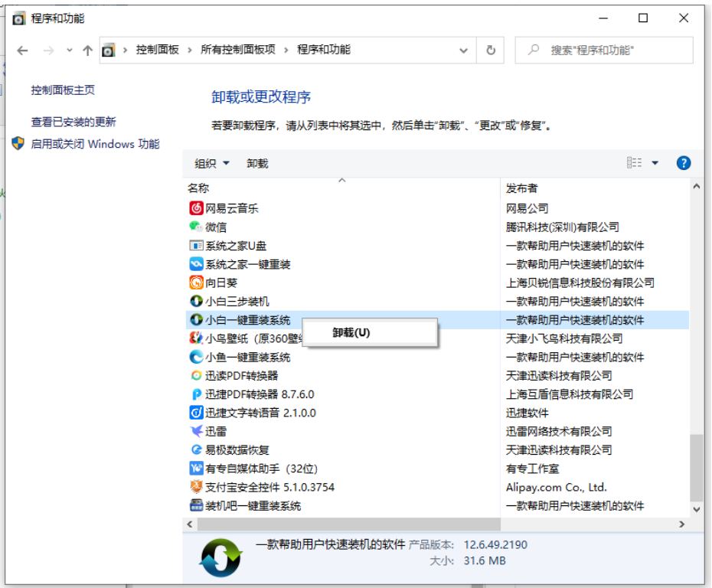This screenshot has height=588, width=712.
Task: Click the 向日葵 program icon
Action: point(196,283)
